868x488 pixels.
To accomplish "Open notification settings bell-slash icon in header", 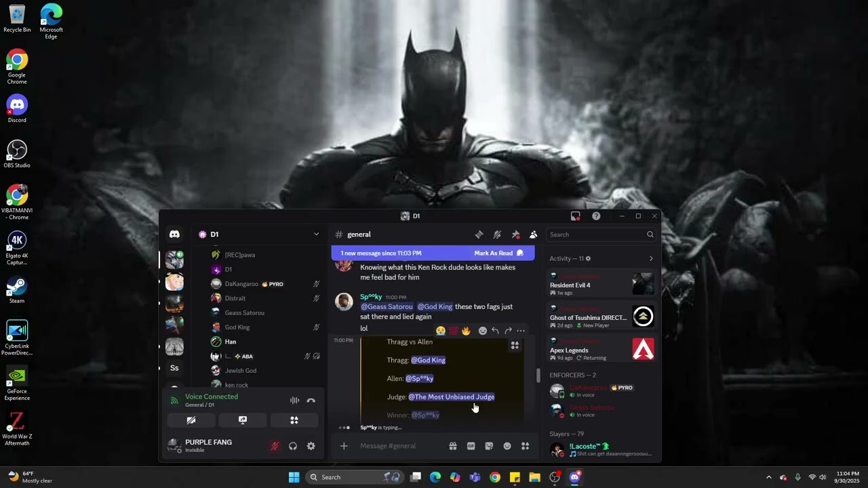I will [497, 235].
